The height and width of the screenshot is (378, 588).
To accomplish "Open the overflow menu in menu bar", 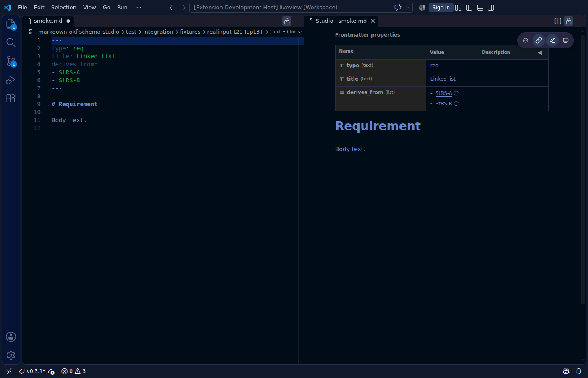I will click(x=139, y=8).
